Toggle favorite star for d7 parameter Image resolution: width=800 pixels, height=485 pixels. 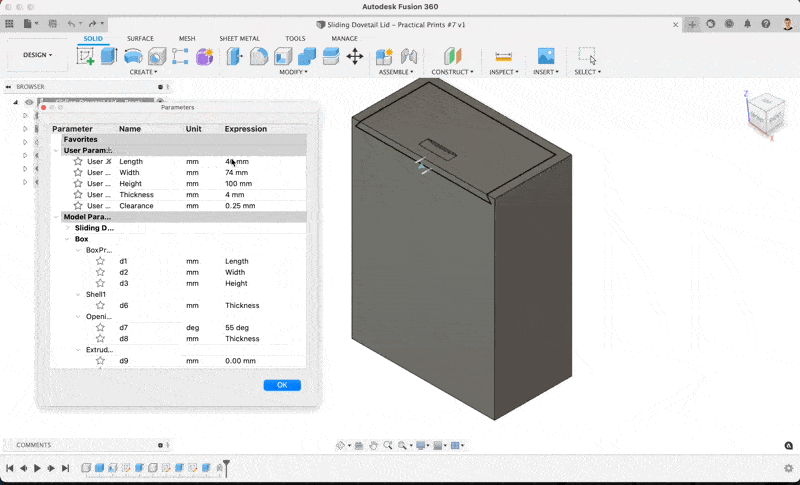[100, 327]
